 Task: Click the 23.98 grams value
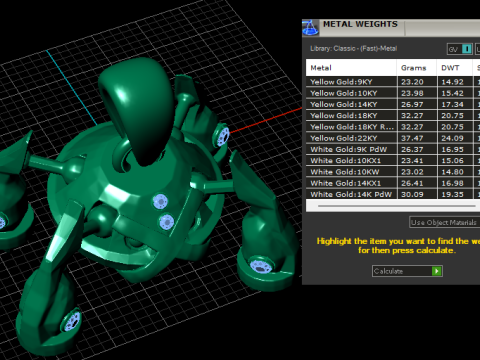click(x=412, y=93)
